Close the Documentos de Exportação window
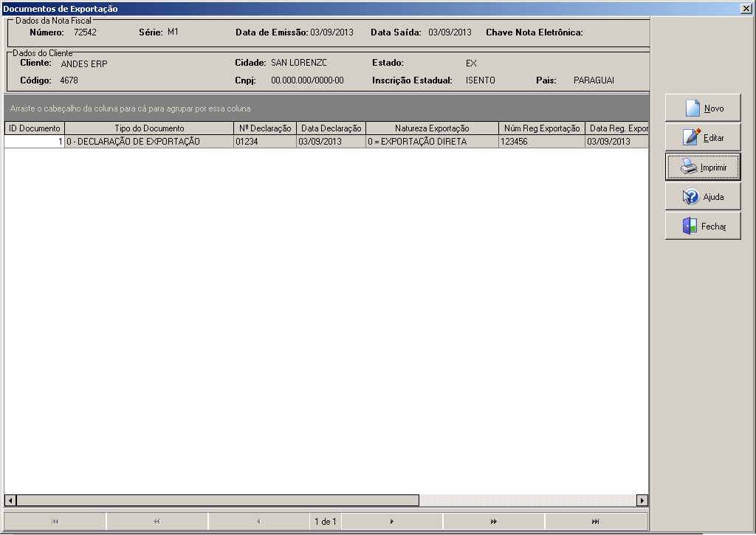This screenshot has height=535, width=756. [x=746, y=9]
